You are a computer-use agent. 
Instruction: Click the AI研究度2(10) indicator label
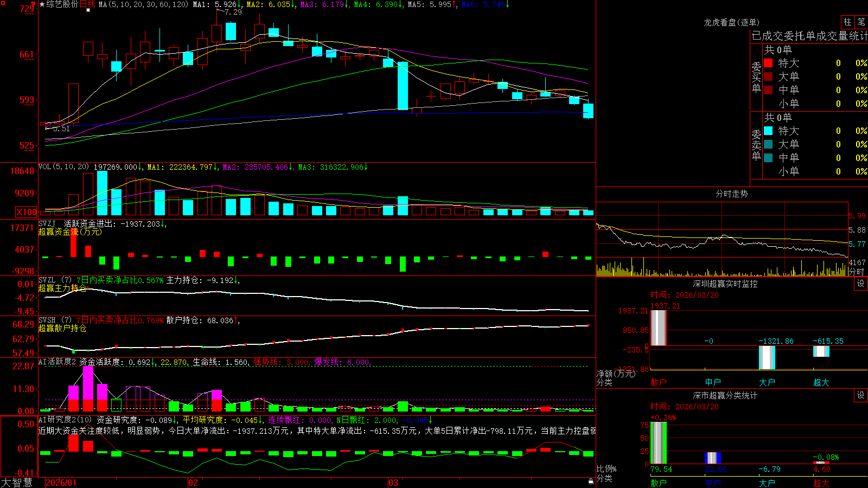[x=66, y=420]
